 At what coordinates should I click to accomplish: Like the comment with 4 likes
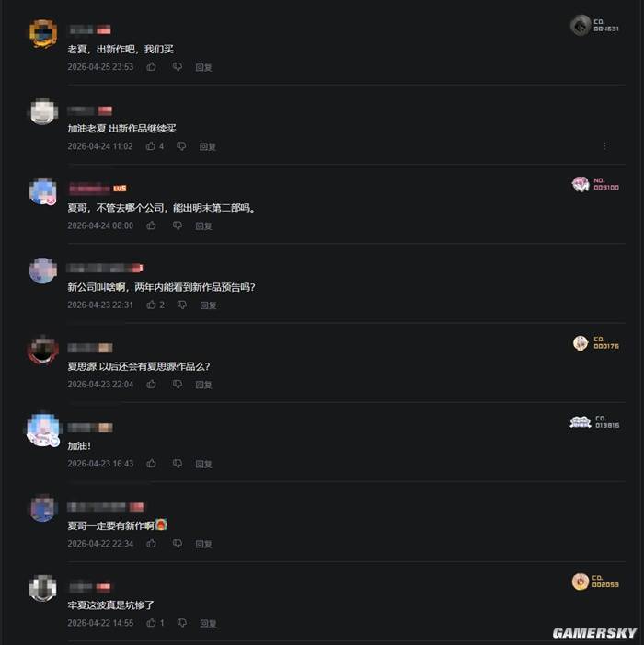[151, 146]
